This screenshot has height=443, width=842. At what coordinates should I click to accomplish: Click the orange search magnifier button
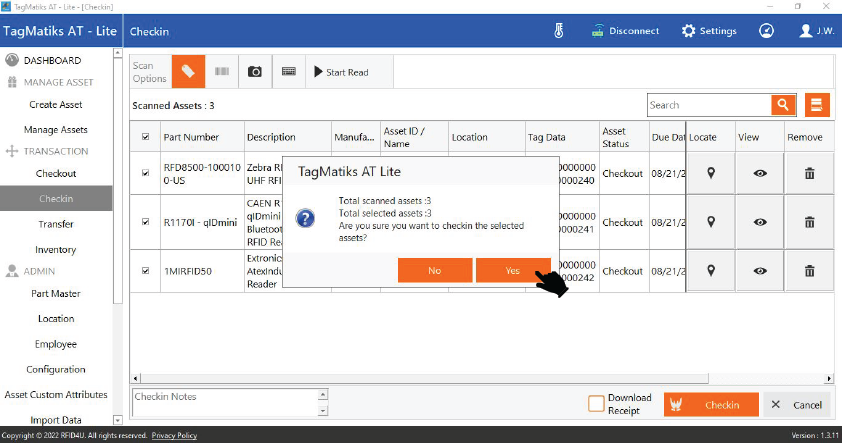(782, 105)
